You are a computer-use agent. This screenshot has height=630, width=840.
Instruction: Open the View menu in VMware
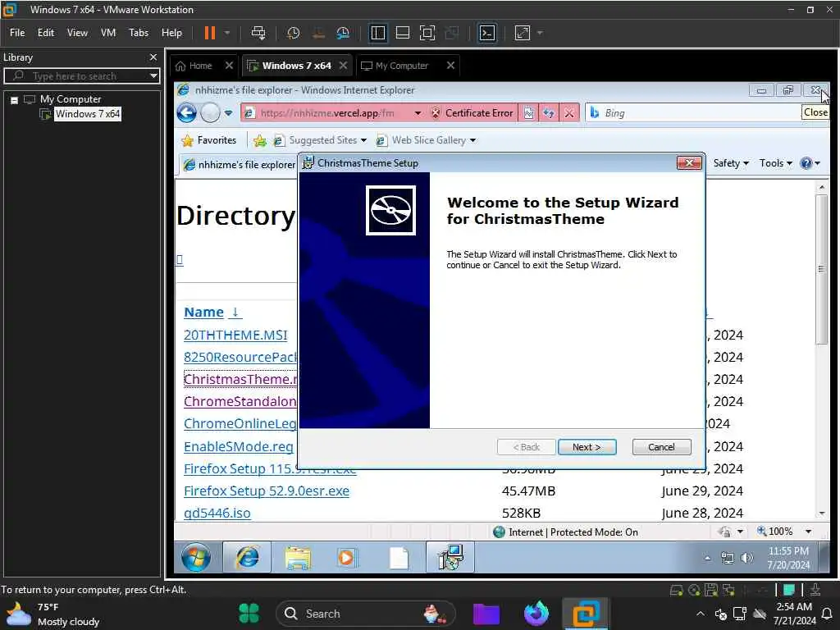pos(77,33)
